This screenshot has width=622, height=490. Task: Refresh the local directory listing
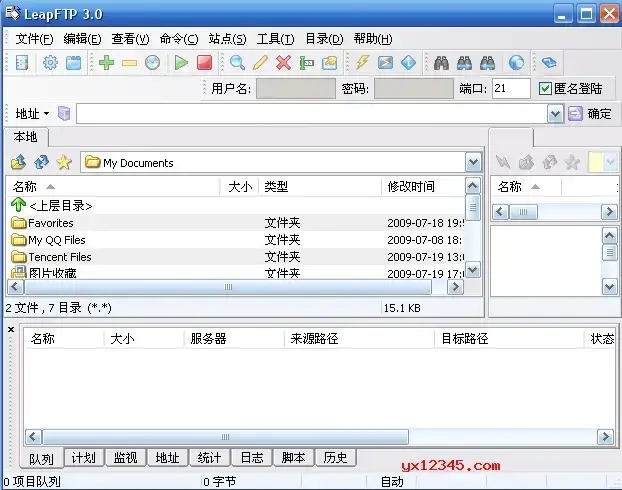point(41,162)
